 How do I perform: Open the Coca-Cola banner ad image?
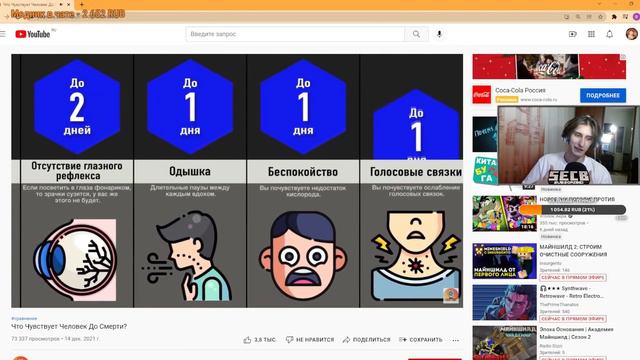[x=549, y=67]
